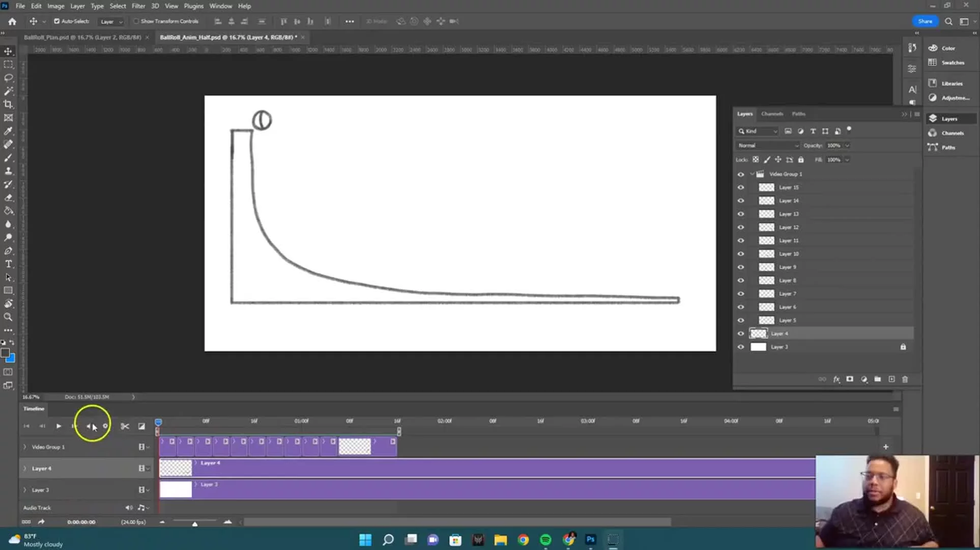Hide Layer 15 using its eye icon

741,187
